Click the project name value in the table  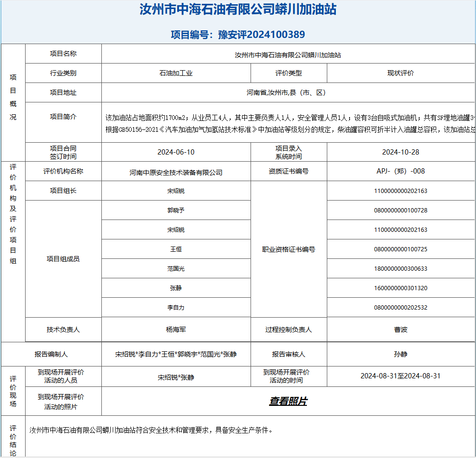pyautogui.click(x=288, y=55)
